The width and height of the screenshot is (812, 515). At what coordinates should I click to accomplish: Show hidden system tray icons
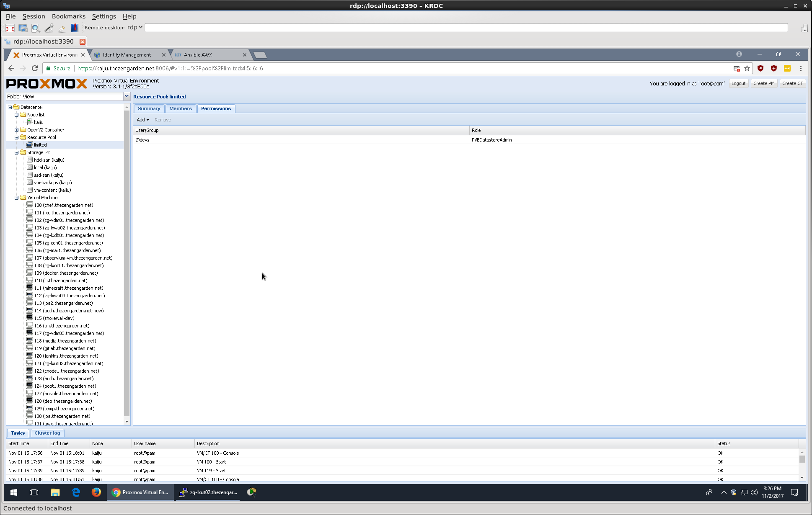point(724,492)
